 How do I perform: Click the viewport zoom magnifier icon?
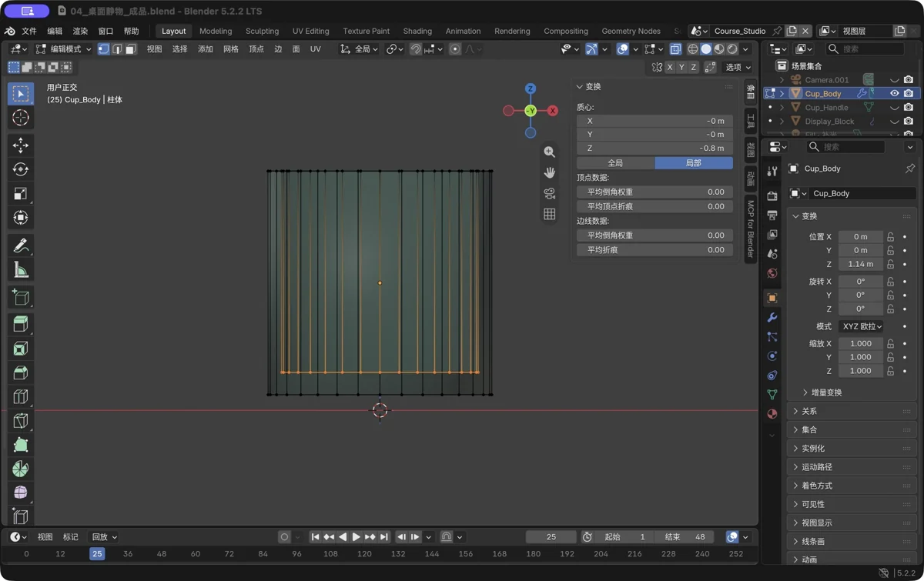point(550,152)
